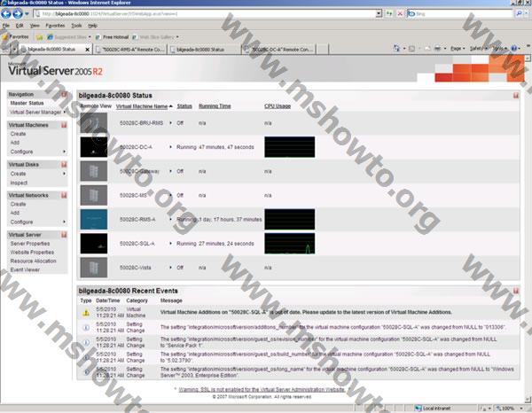Switch to the 50028C-DC-A Remote Control tab
The width and height of the screenshot is (532, 413).
tap(279, 50)
